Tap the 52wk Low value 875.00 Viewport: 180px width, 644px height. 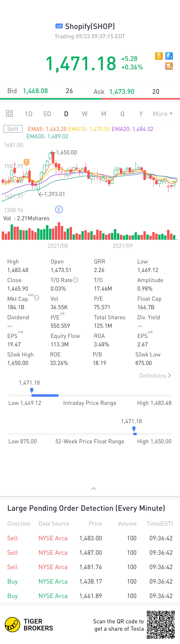(144, 363)
